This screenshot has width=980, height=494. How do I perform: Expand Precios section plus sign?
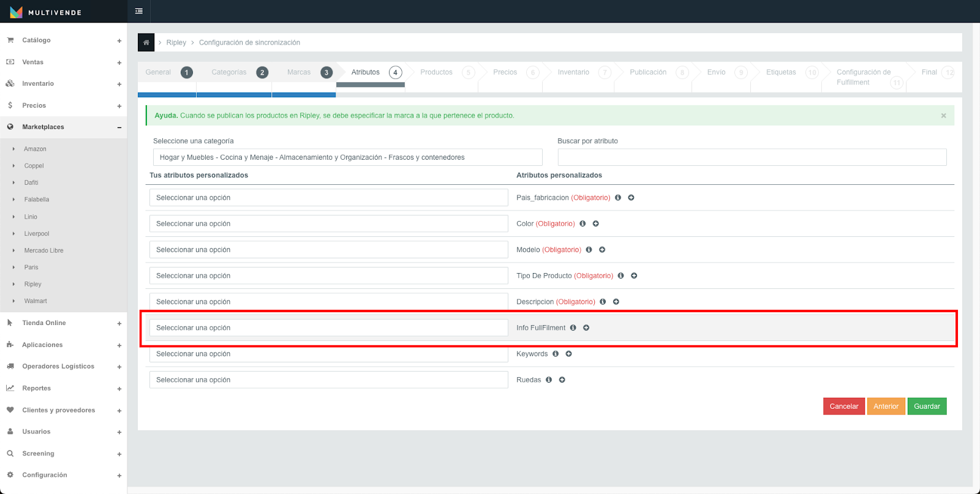[119, 106]
